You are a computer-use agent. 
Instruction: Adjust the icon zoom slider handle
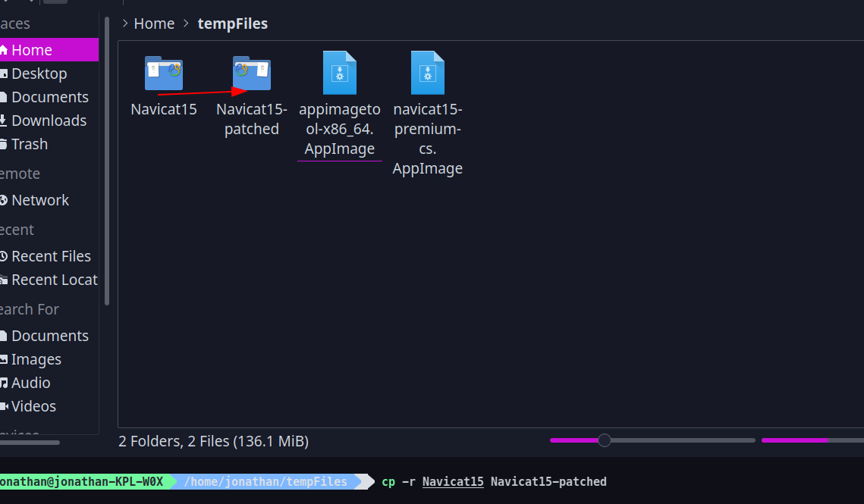(x=604, y=440)
